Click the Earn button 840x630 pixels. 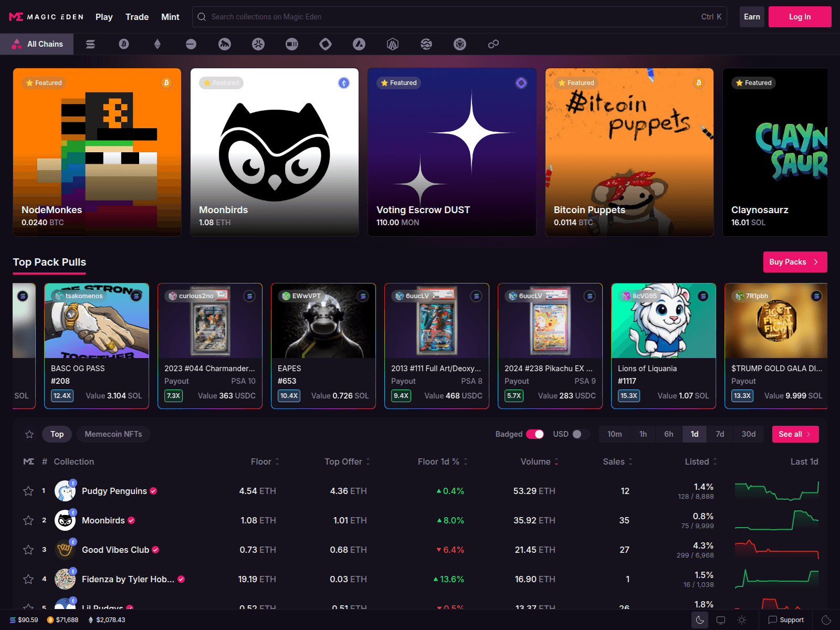click(x=752, y=17)
